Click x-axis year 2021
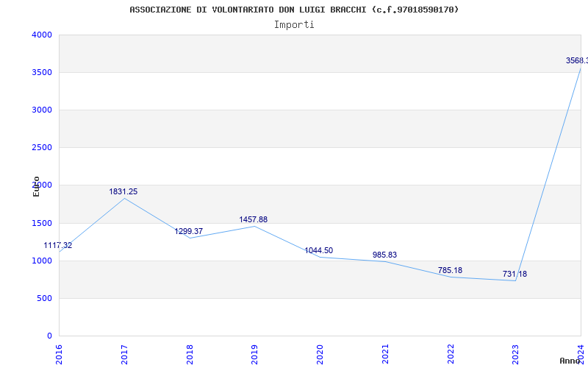Viewport: 588px width, 368px height. [x=385, y=354]
